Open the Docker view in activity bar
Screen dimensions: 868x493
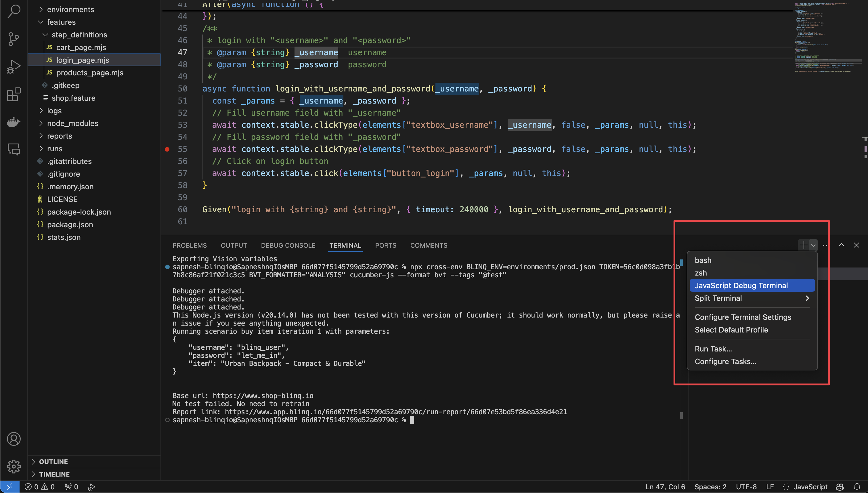(x=14, y=122)
